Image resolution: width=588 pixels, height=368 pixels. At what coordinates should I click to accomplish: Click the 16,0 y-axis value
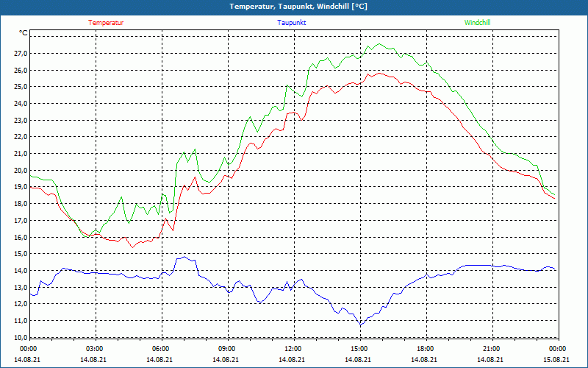[21, 237]
